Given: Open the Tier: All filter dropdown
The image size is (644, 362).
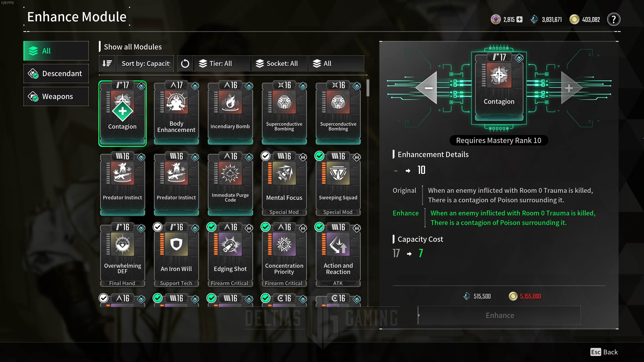Looking at the screenshot, I should [222, 63].
